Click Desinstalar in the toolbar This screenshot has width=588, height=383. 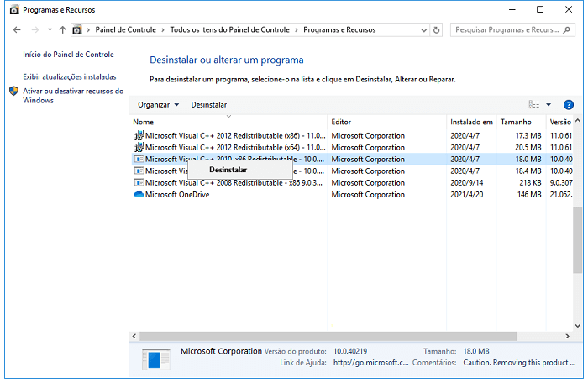pos(209,105)
